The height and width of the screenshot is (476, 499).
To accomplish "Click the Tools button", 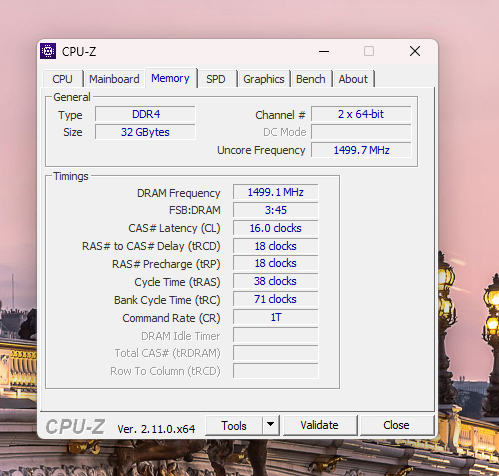I will (x=234, y=426).
